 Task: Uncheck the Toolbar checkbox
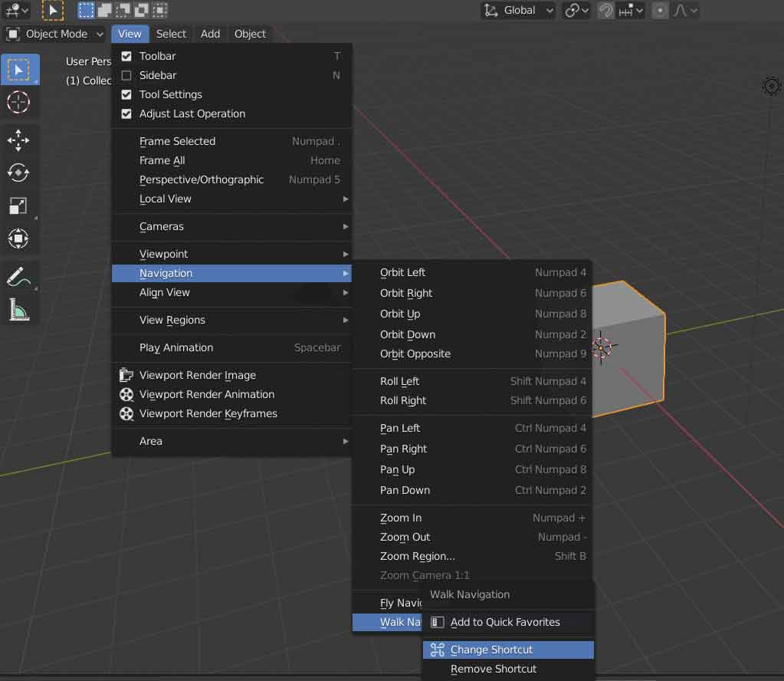pyautogui.click(x=126, y=56)
